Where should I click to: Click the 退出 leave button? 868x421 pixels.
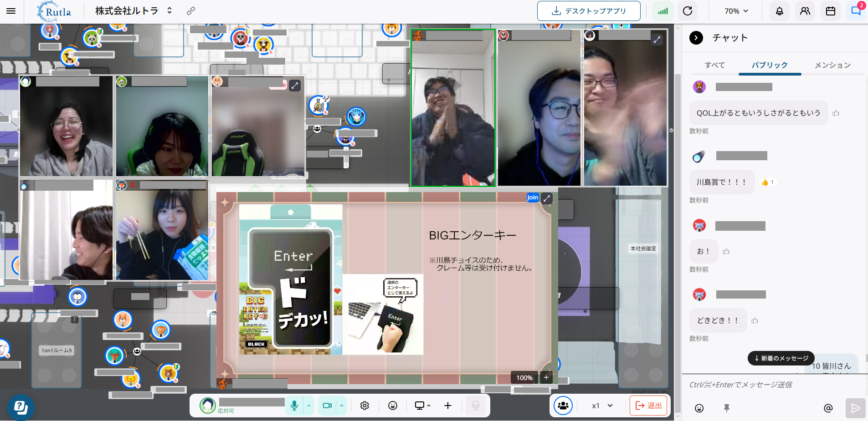coord(648,406)
